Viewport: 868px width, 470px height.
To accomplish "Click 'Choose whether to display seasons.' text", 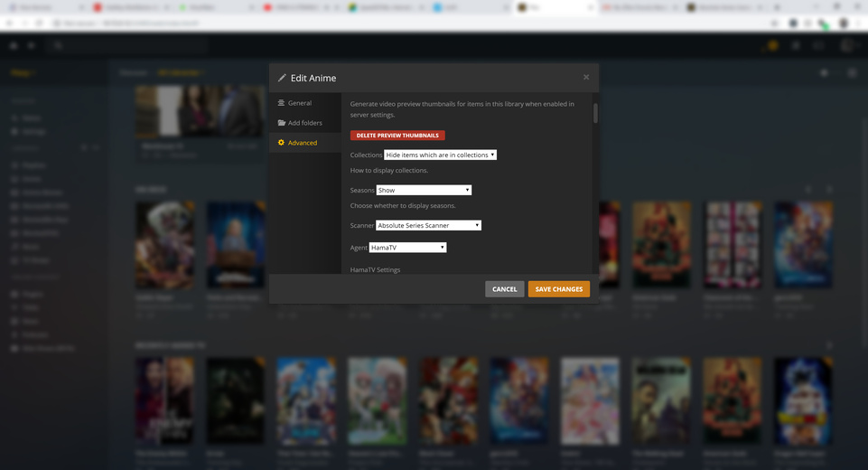I will click(403, 206).
